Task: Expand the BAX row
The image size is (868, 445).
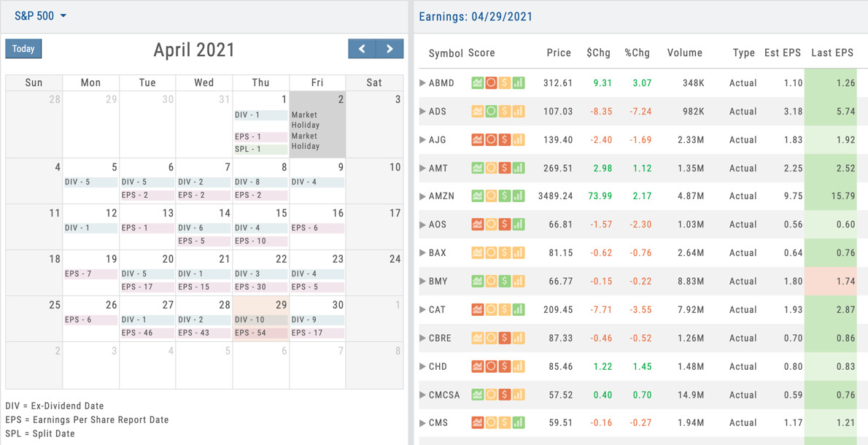Action: pyautogui.click(x=422, y=253)
